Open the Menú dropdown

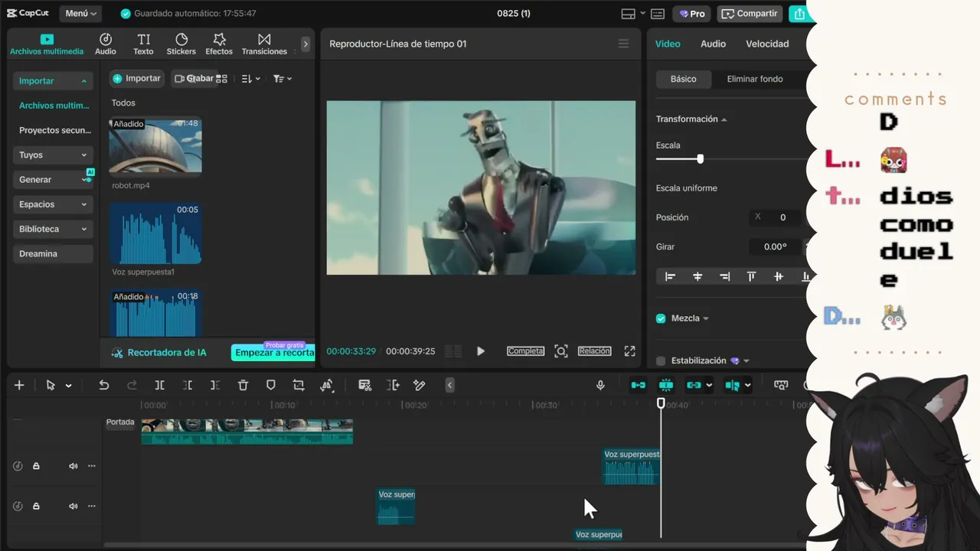pos(80,14)
